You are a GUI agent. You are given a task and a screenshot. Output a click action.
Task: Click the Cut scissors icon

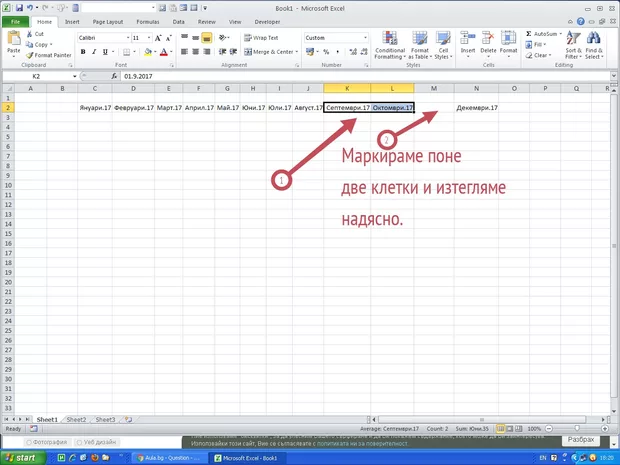click(x=29, y=34)
